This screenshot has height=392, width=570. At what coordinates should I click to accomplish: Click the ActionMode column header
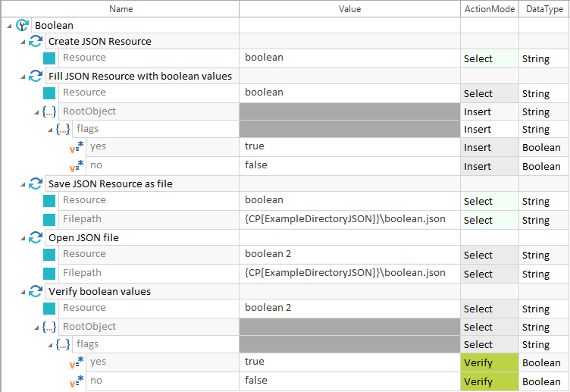point(489,9)
